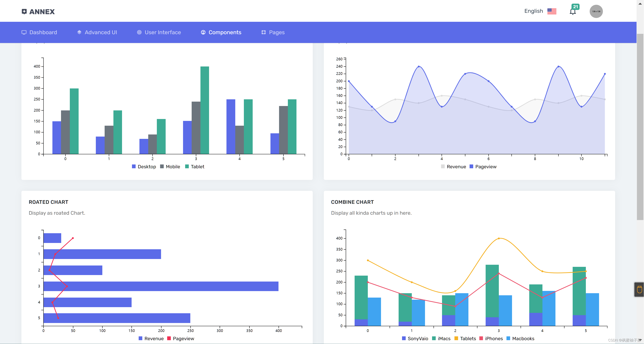Click the ANNEX logo icon
The width and height of the screenshot is (644, 344).
pyautogui.click(x=24, y=11)
